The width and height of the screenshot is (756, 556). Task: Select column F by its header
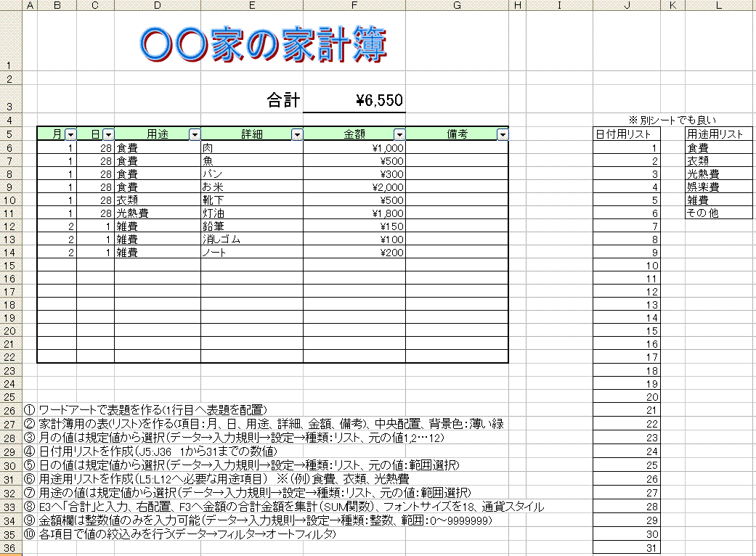coord(354,6)
